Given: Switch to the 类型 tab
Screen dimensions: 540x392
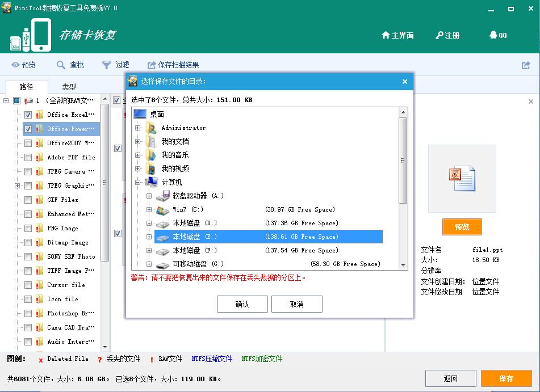Looking at the screenshot, I should click(x=69, y=87).
